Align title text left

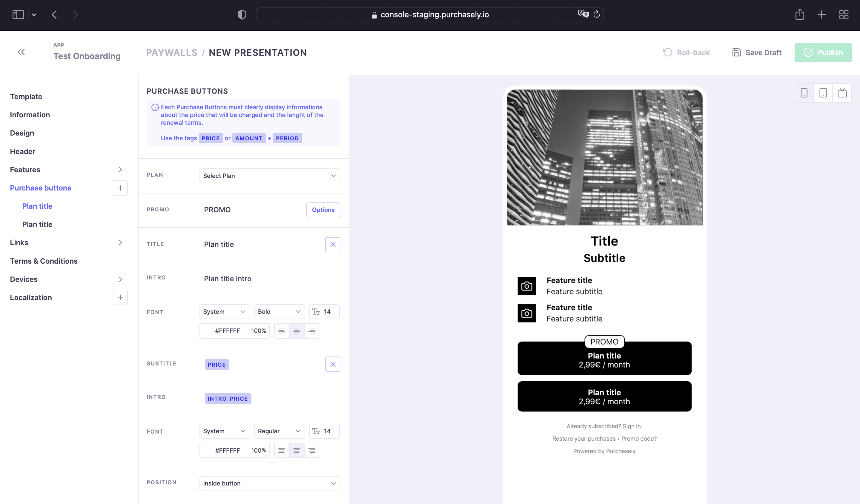point(282,331)
